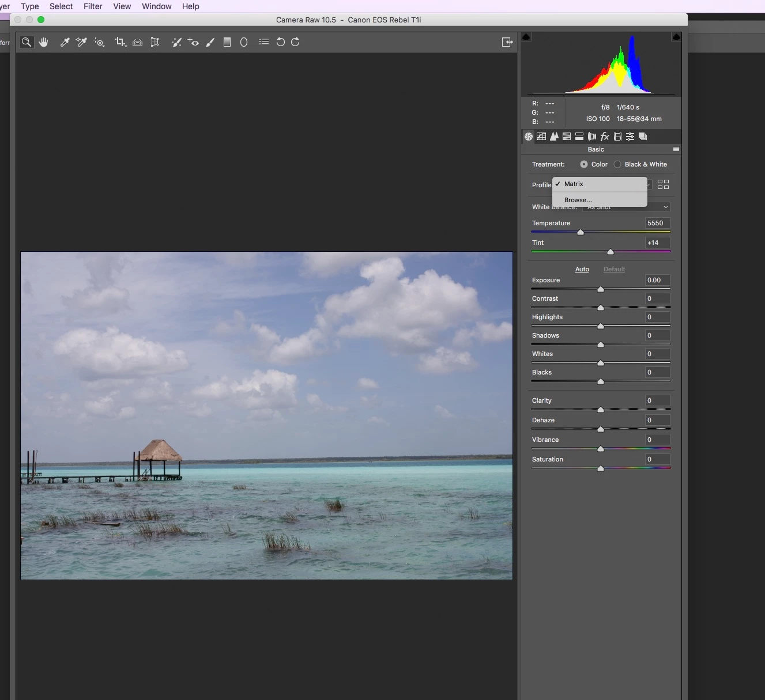Open the Camera Calibration panel tab
The image size is (765, 700).
click(x=617, y=137)
